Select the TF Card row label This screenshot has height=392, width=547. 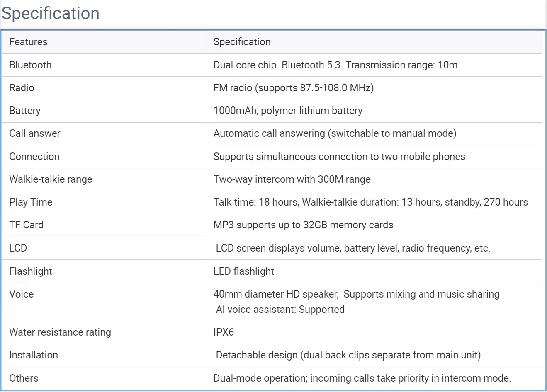(26, 225)
